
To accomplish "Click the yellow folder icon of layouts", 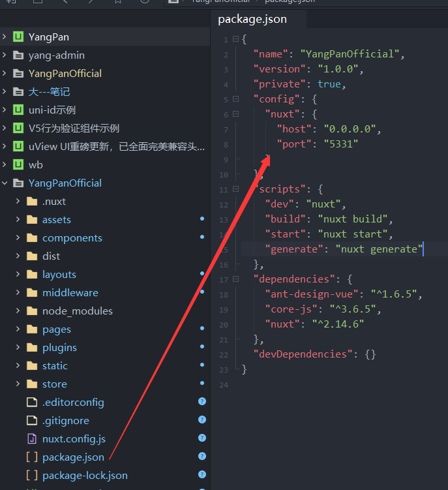I will coord(32,275).
